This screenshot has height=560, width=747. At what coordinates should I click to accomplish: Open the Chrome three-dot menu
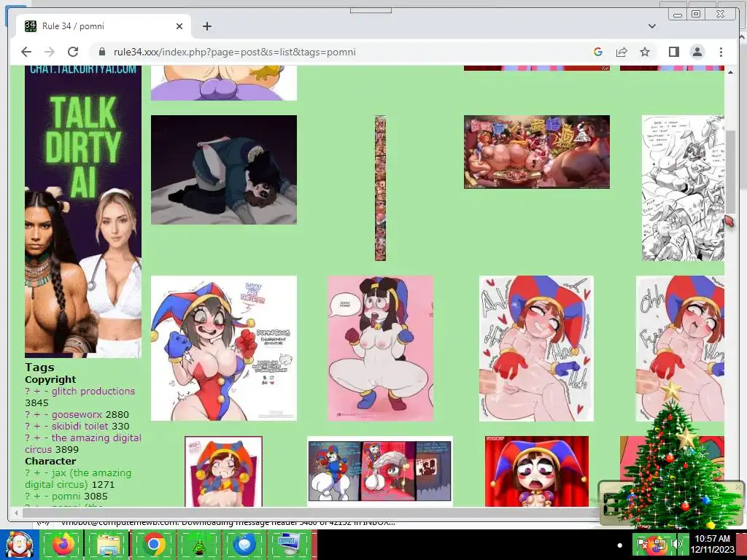coord(721,52)
